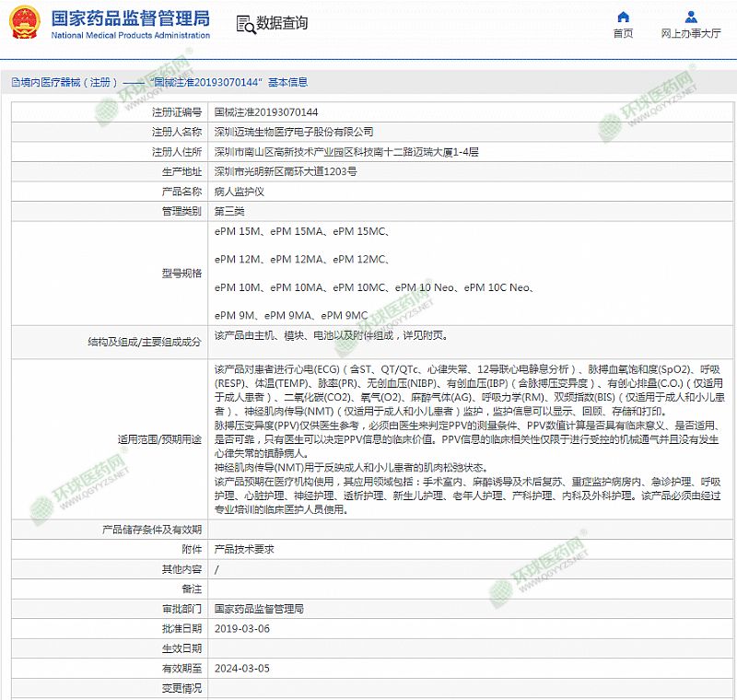Click the user icon above 网上办事大厅
The height and width of the screenshot is (700, 737).
tap(691, 17)
